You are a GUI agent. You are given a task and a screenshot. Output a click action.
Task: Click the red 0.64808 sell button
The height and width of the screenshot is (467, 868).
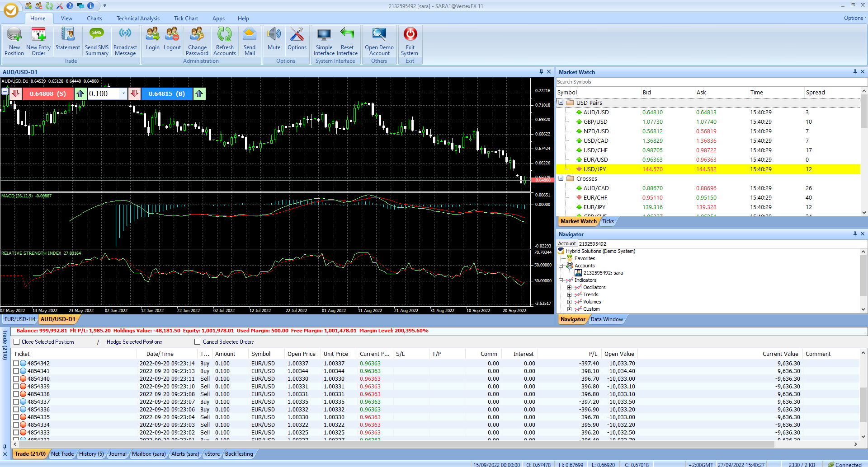(48, 93)
